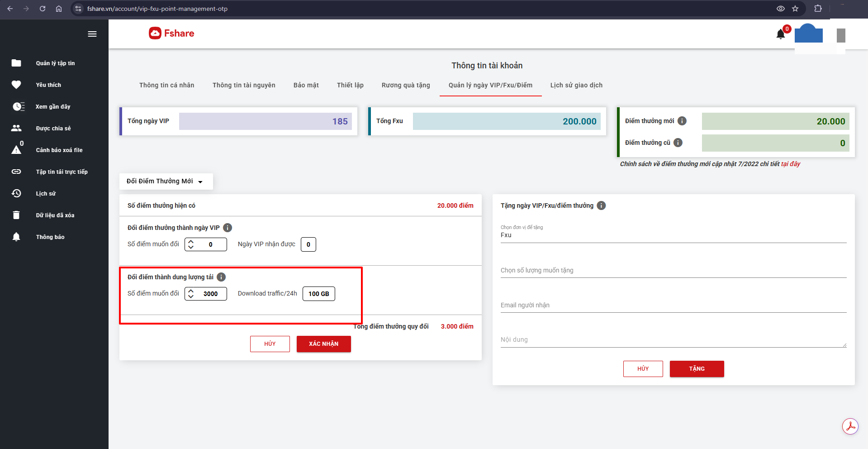This screenshot has height=449, width=868.
Task: Open the notification bell in the header
Action: pos(780,34)
